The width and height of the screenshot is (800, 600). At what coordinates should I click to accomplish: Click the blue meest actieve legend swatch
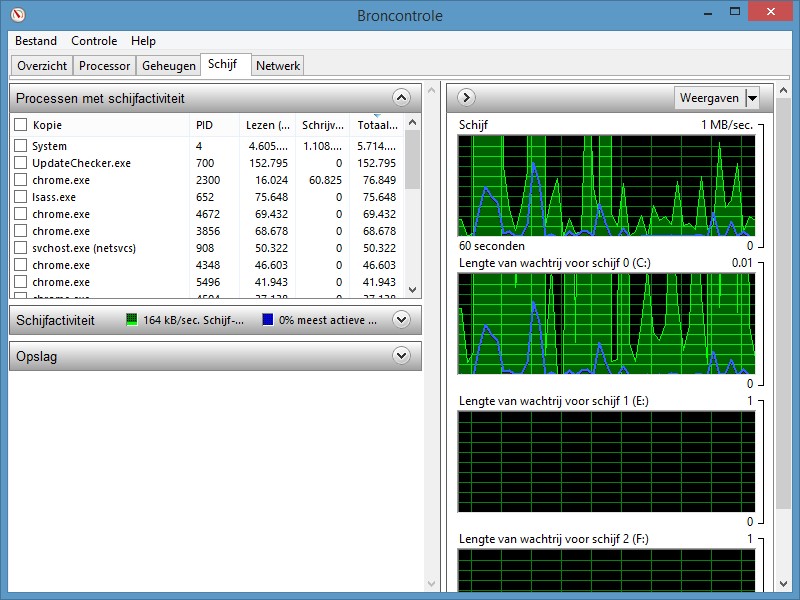tap(268, 320)
